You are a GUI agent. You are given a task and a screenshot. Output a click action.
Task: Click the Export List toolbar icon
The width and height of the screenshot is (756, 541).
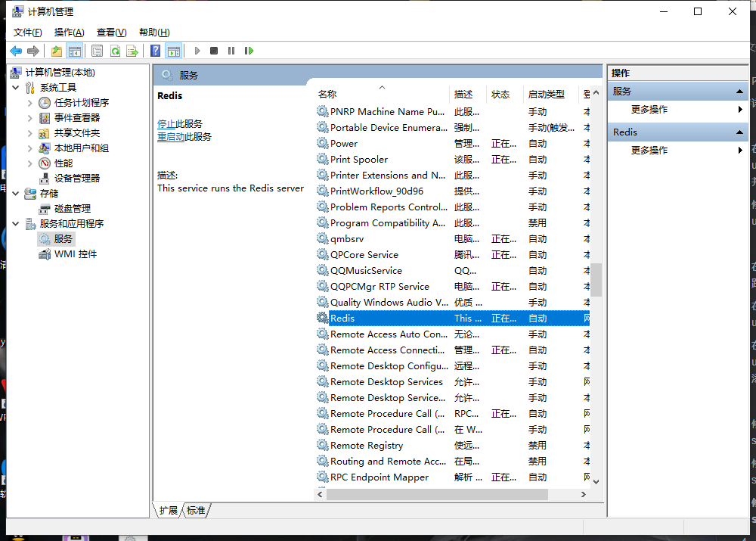click(132, 51)
